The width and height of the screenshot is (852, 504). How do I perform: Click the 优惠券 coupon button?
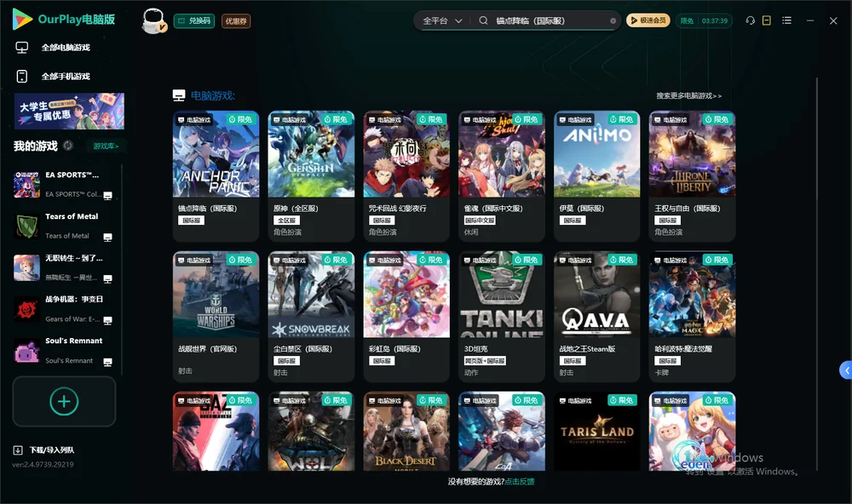[x=236, y=20]
